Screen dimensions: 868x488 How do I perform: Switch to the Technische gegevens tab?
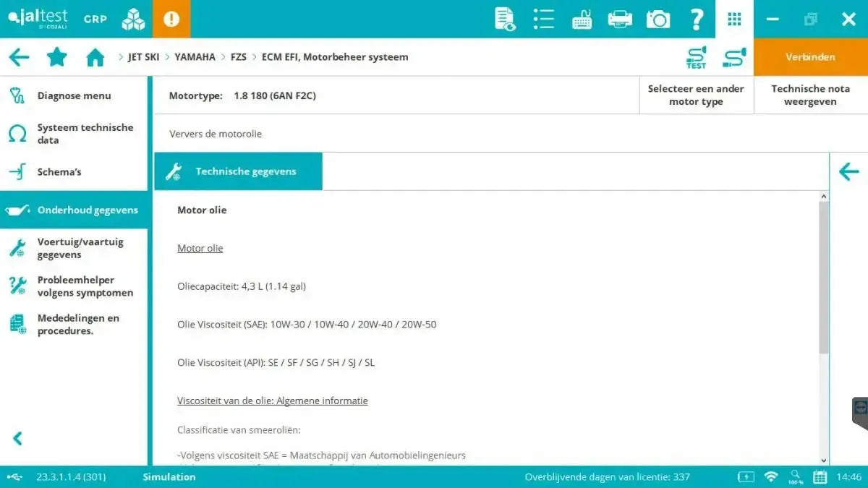[x=238, y=171]
